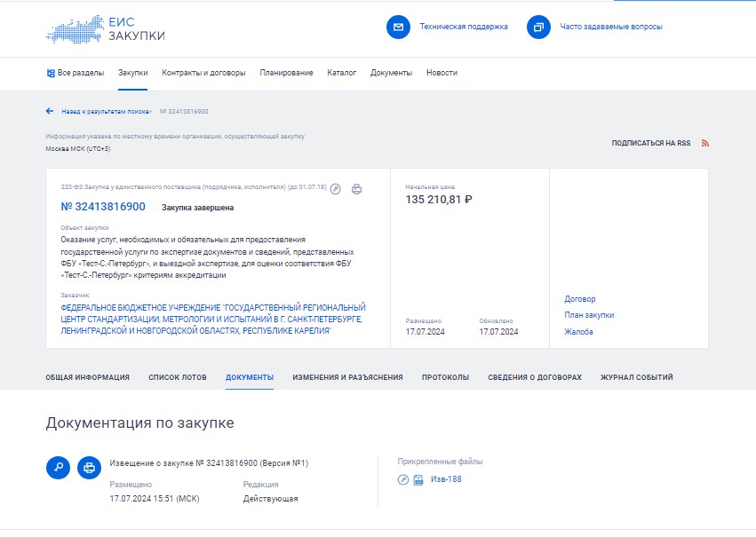Open the print icon next to the purchase header
The image size is (756, 537).
(357, 187)
